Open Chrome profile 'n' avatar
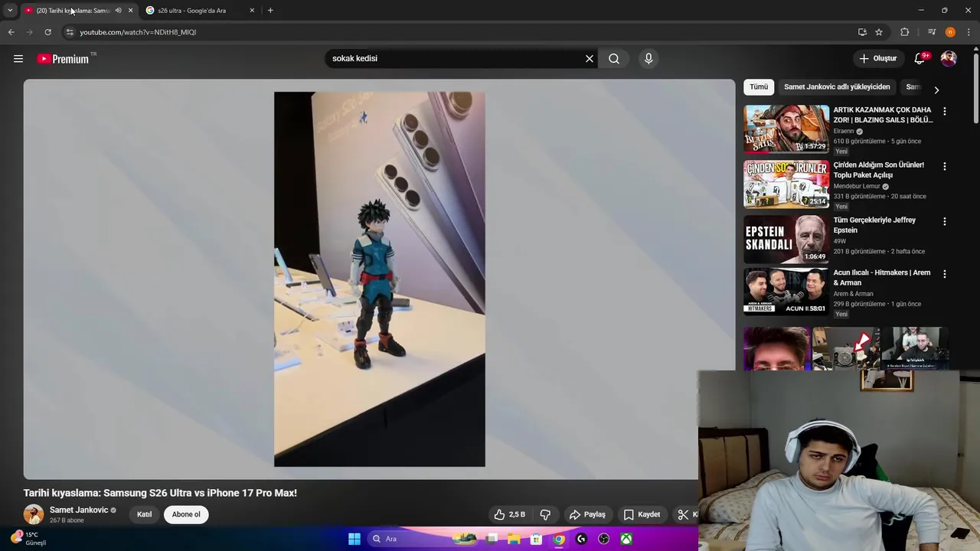Screen dimensions: 980x551 tap(950, 32)
